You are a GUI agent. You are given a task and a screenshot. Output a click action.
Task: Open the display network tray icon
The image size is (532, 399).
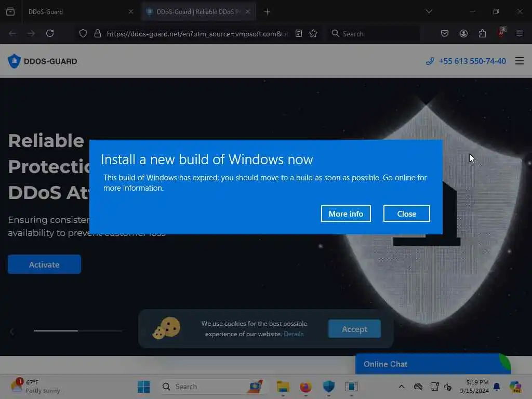434,387
